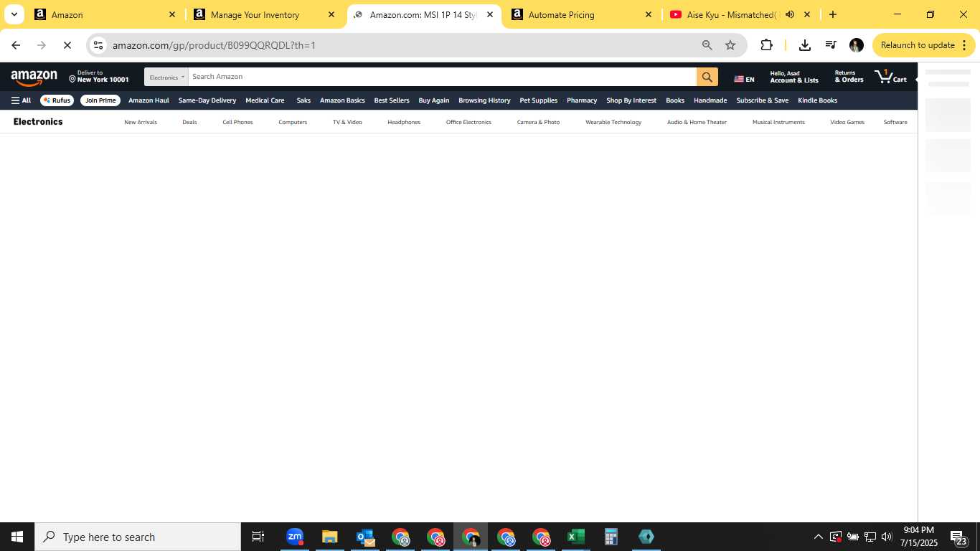The height and width of the screenshot is (551, 980).
Task: Click the browser Back arrow
Action: pos(16,45)
